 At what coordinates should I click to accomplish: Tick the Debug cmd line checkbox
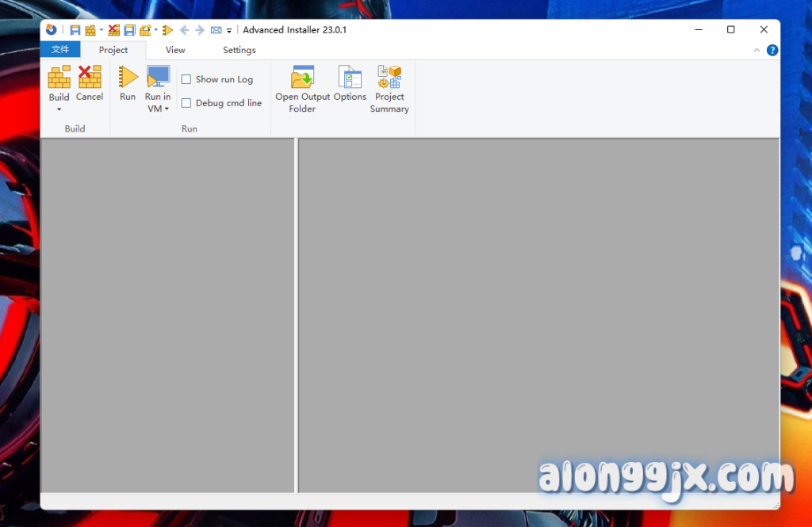[x=186, y=103]
